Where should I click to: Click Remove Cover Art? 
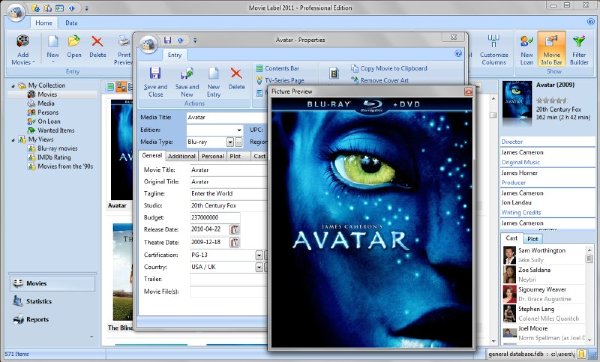tap(380, 80)
